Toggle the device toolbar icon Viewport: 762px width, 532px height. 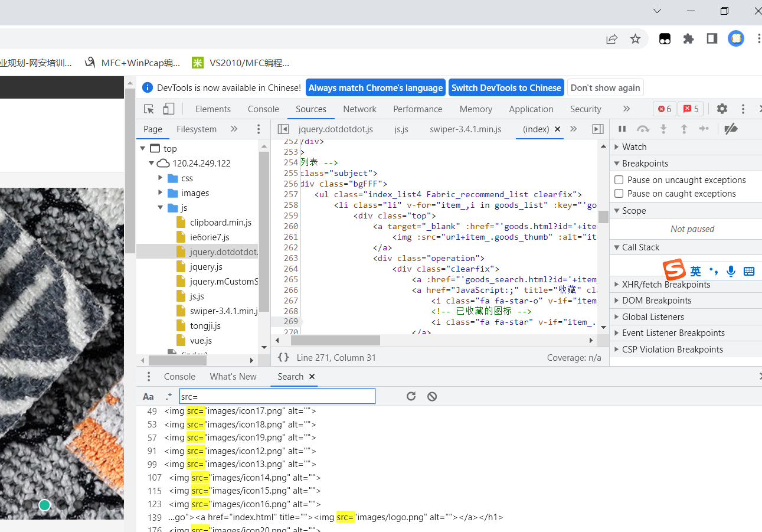(x=169, y=109)
